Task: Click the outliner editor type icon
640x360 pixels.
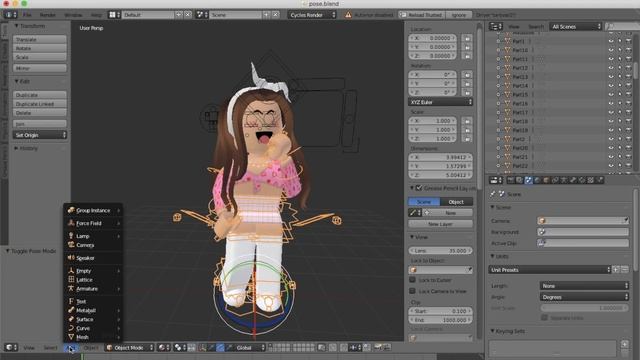Action: click(496, 27)
